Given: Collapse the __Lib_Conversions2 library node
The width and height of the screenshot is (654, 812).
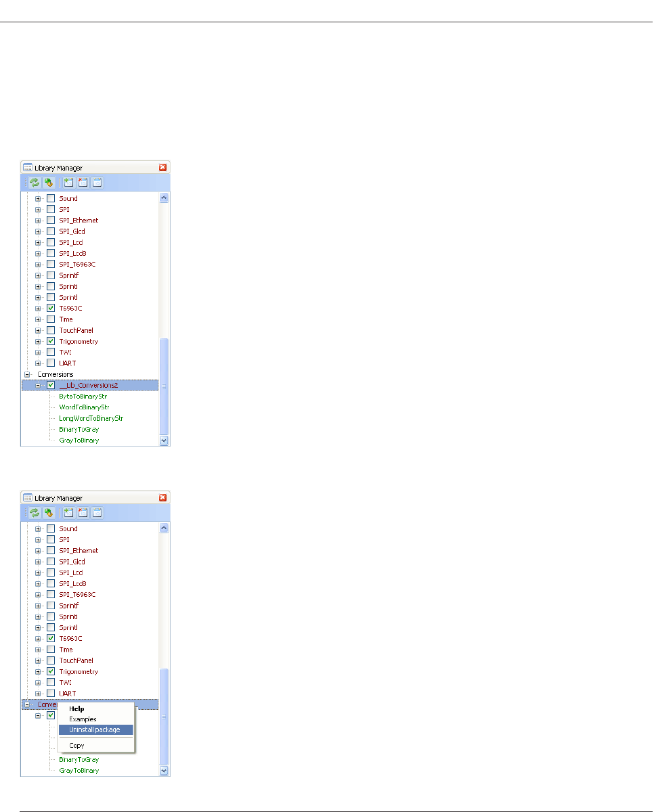Looking at the screenshot, I should tap(39, 385).
